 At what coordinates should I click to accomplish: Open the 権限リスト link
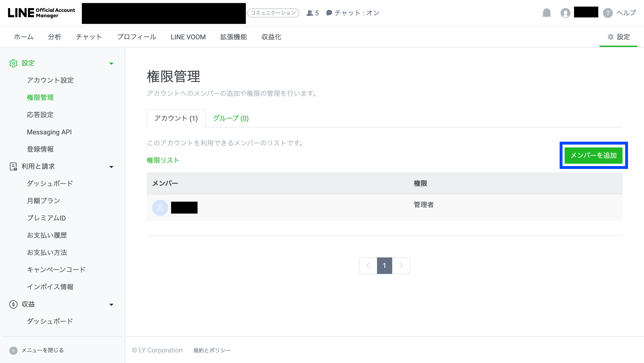click(x=163, y=160)
